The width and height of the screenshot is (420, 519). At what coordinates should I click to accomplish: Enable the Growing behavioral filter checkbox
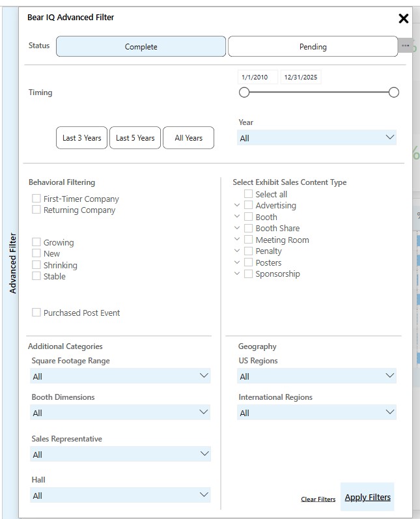[36, 242]
